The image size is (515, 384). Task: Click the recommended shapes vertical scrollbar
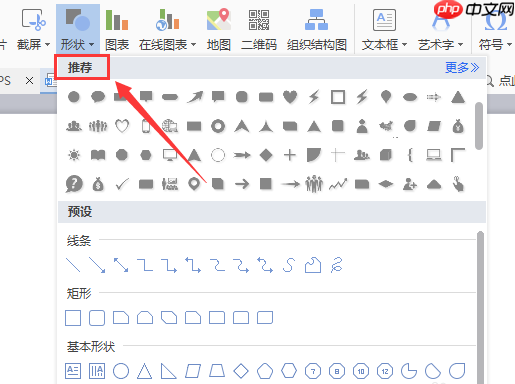tap(479, 126)
